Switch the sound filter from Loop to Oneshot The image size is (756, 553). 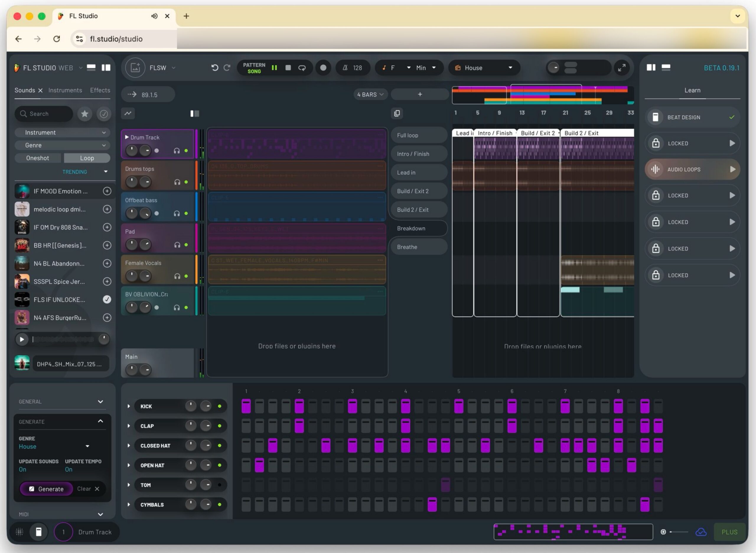click(38, 158)
